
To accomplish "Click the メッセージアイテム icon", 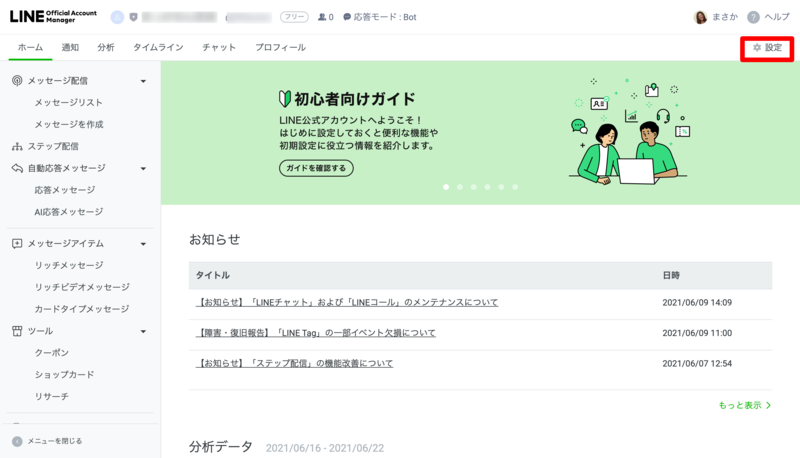I will click(x=17, y=244).
